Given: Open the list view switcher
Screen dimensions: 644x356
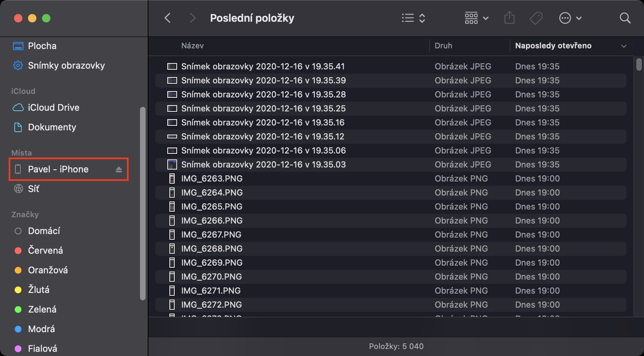Looking at the screenshot, I should point(413,18).
